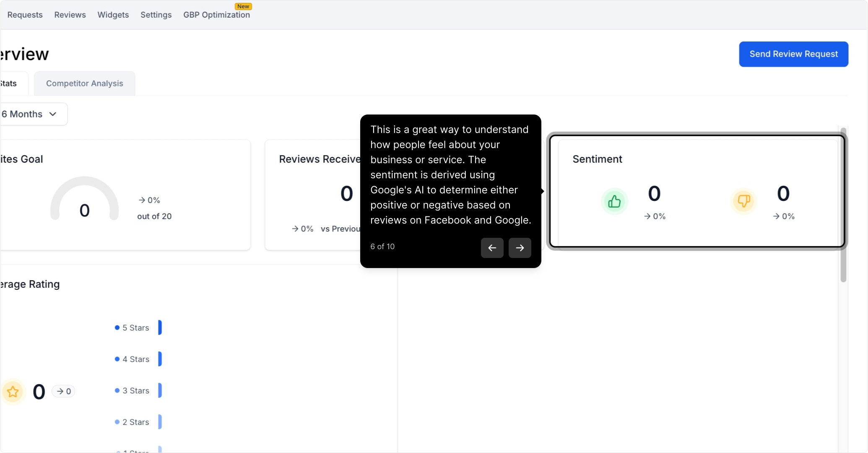The width and height of the screenshot is (868, 453).
Task: Click the Sentiment card heading
Action: point(597,159)
